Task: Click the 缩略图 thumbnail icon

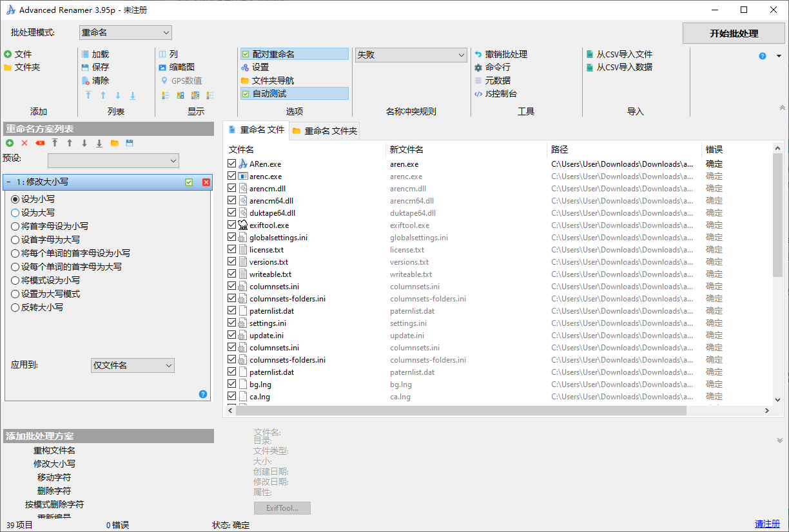Action: [162, 67]
